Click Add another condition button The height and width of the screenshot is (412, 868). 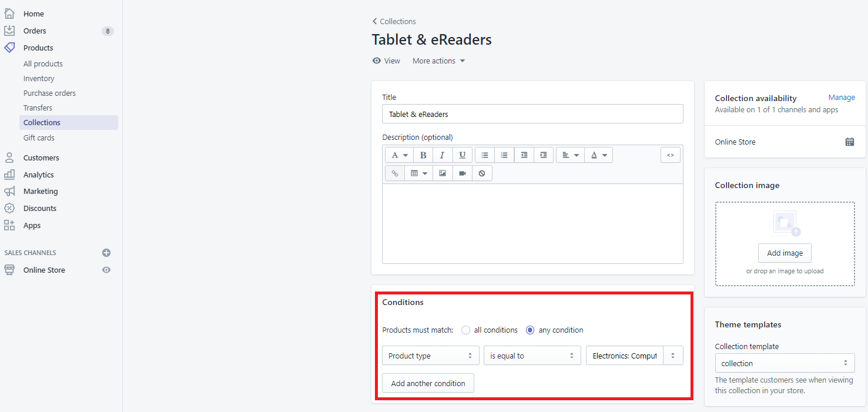click(x=428, y=383)
